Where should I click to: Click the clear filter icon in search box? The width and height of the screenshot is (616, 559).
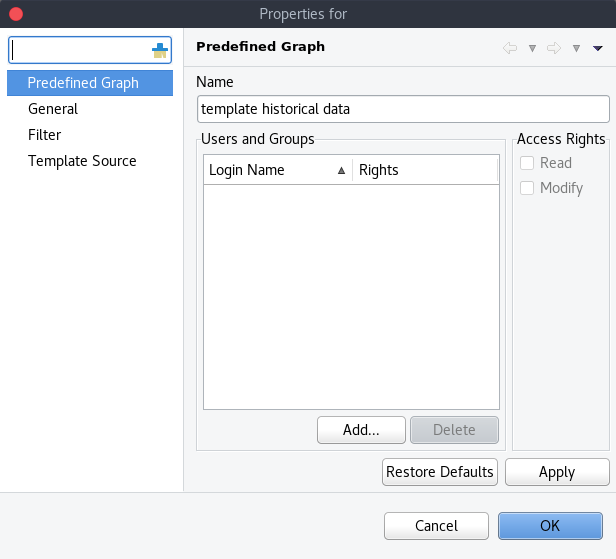click(160, 50)
